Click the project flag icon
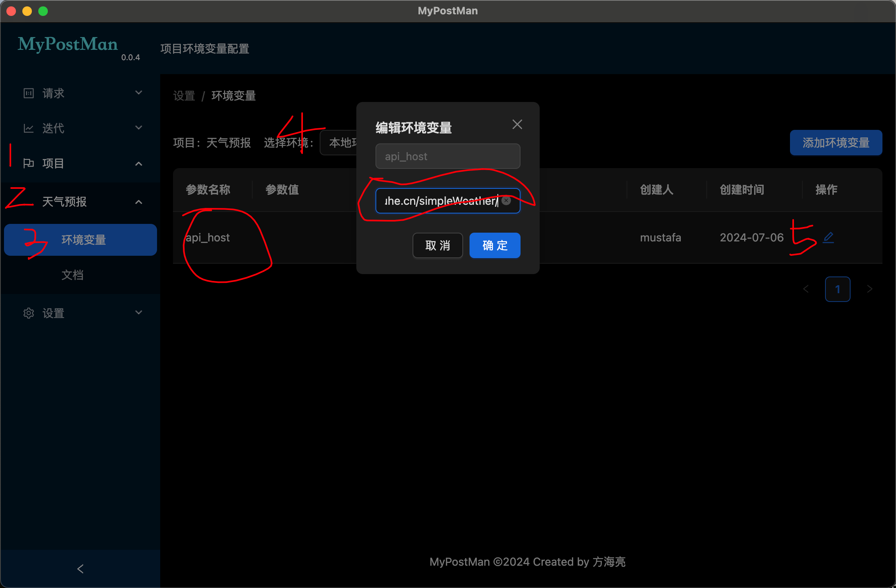The width and height of the screenshot is (896, 588). pyautogui.click(x=29, y=163)
